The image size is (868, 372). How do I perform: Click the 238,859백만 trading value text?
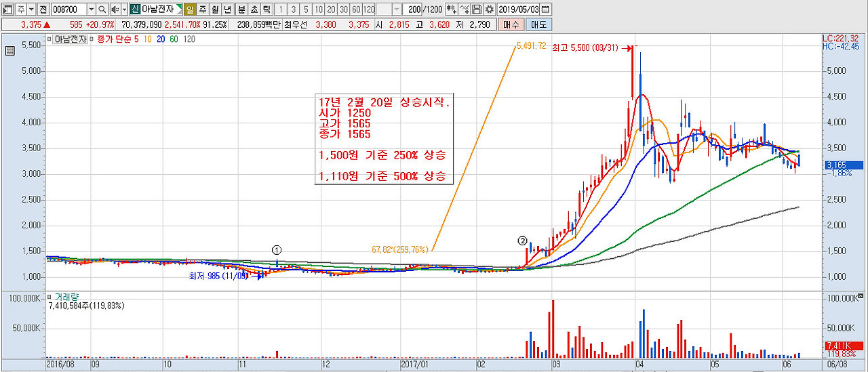pos(258,24)
